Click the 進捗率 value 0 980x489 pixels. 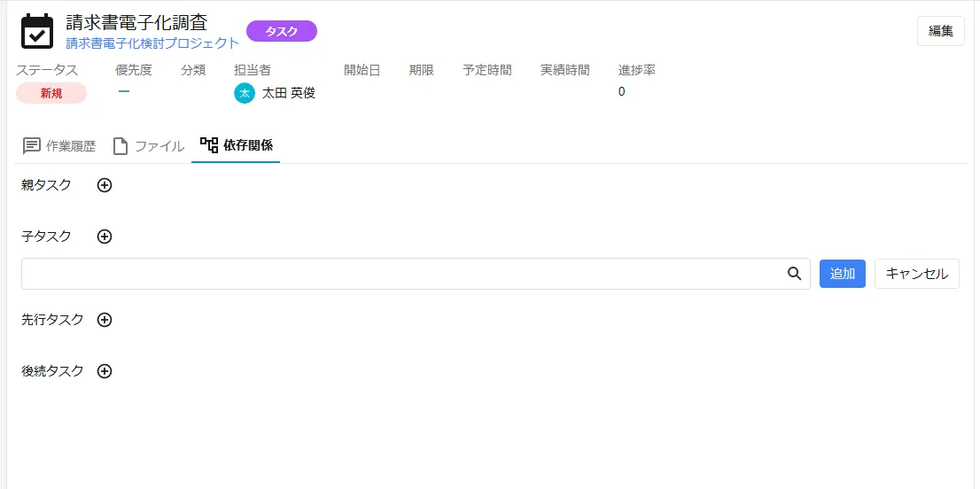pos(621,92)
